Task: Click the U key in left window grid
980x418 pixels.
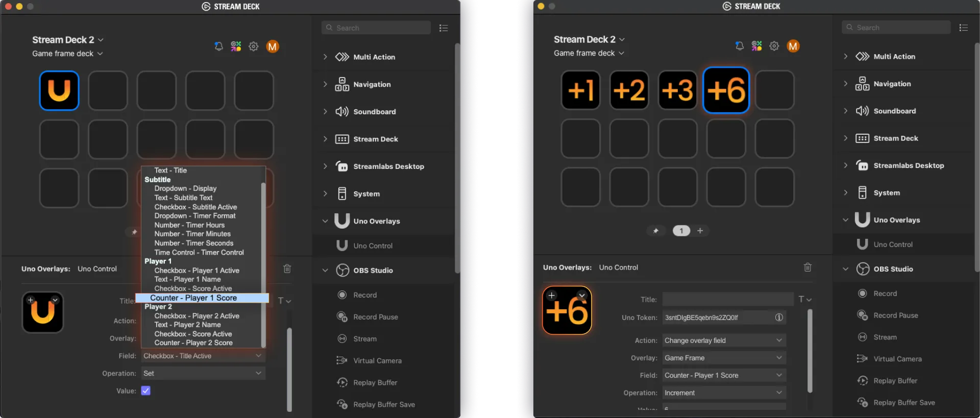Action: 59,91
